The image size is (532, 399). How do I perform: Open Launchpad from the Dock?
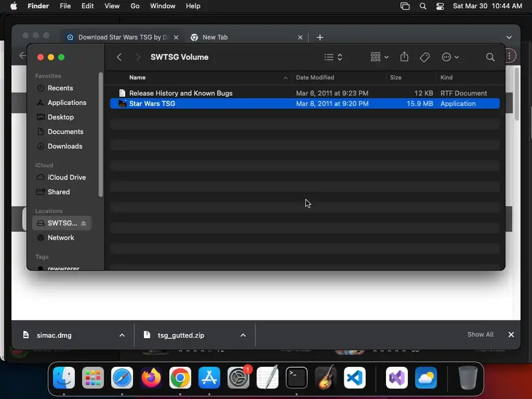pyautogui.click(x=93, y=378)
